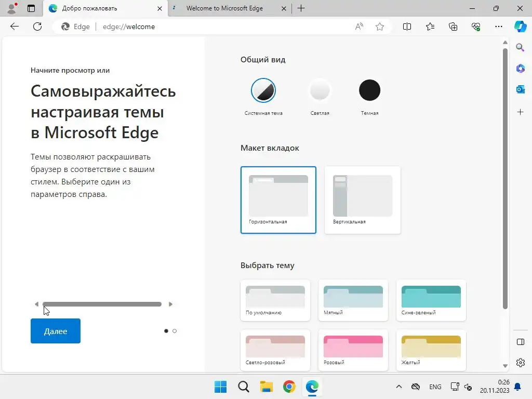Click the right arrow of horizontal scrollbar
The width and height of the screenshot is (532, 399).
click(x=170, y=304)
